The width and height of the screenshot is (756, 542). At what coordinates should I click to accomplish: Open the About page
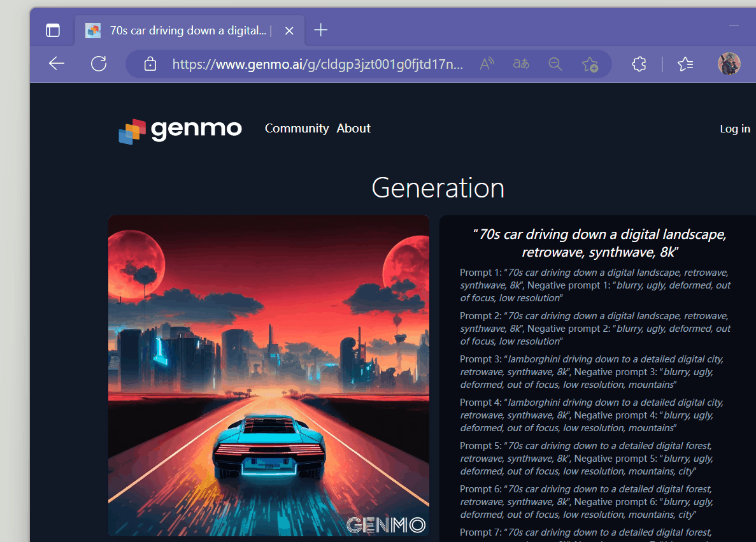click(x=353, y=128)
